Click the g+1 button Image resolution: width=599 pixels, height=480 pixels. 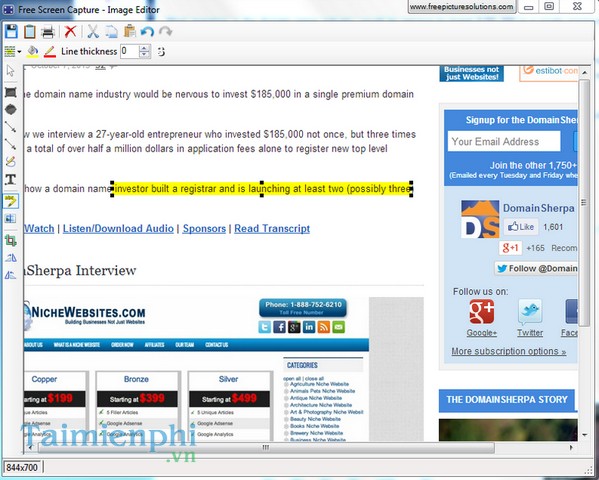pos(510,248)
